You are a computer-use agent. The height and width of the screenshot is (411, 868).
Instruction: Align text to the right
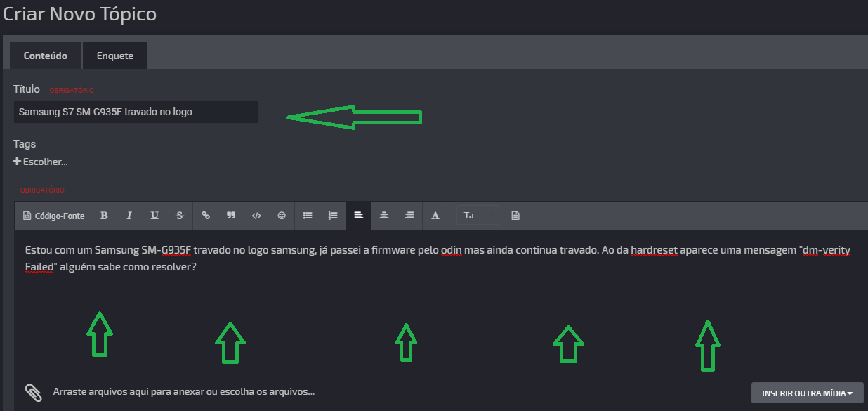point(409,216)
